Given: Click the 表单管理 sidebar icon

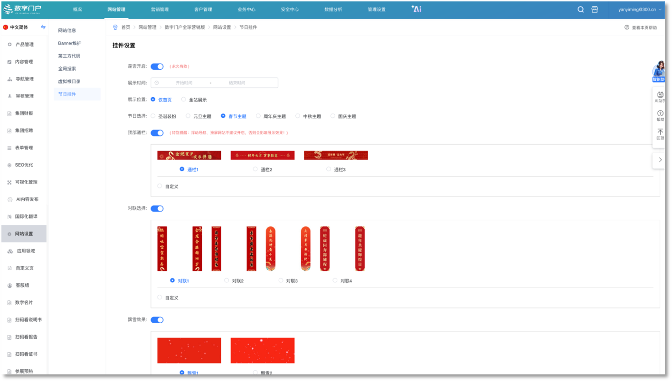Looking at the screenshot, I should tap(9, 148).
